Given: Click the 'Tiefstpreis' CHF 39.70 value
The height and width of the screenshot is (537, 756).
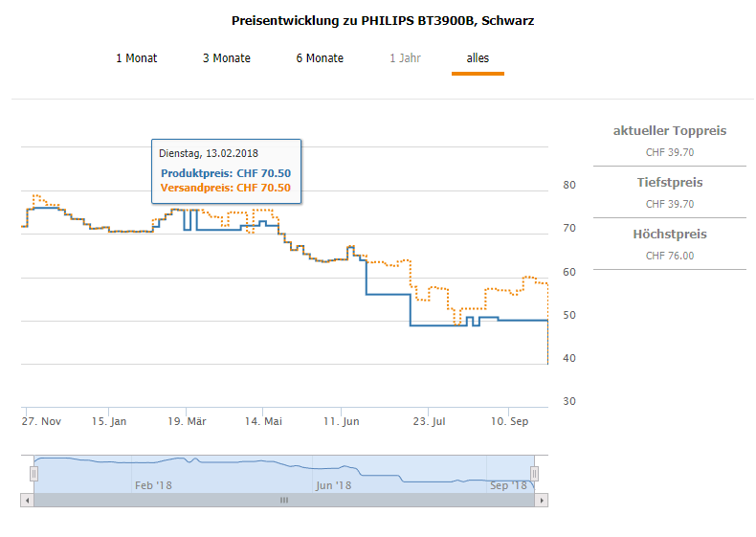Looking at the screenshot, I should [x=670, y=204].
